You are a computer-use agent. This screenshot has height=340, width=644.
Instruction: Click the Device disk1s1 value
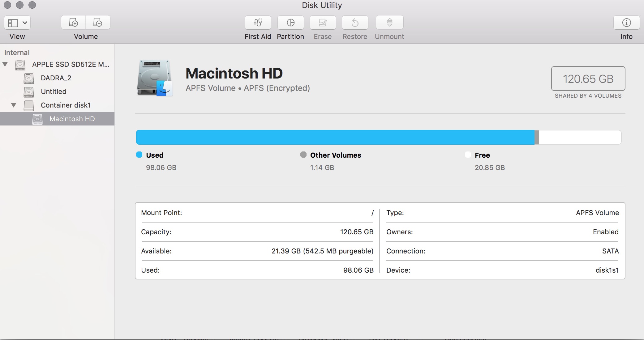607,270
